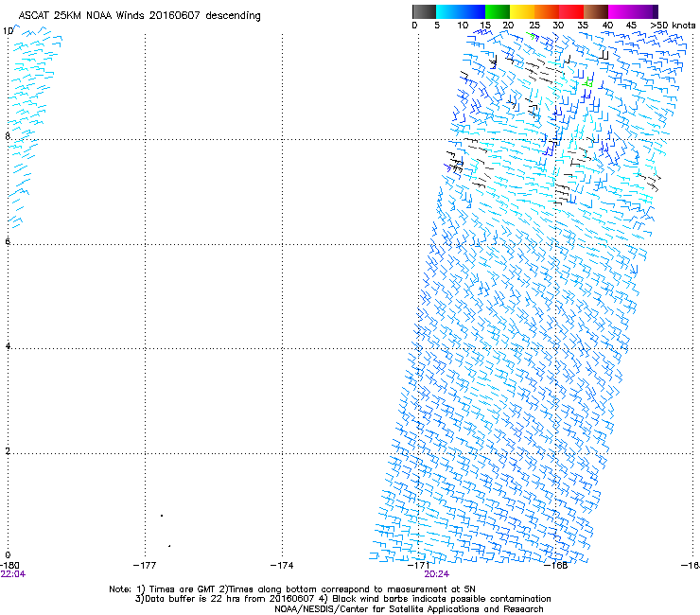Click the gray 0-5 knots color bar segment
The width and height of the screenshot is (700, 615).
click(424, 11)
